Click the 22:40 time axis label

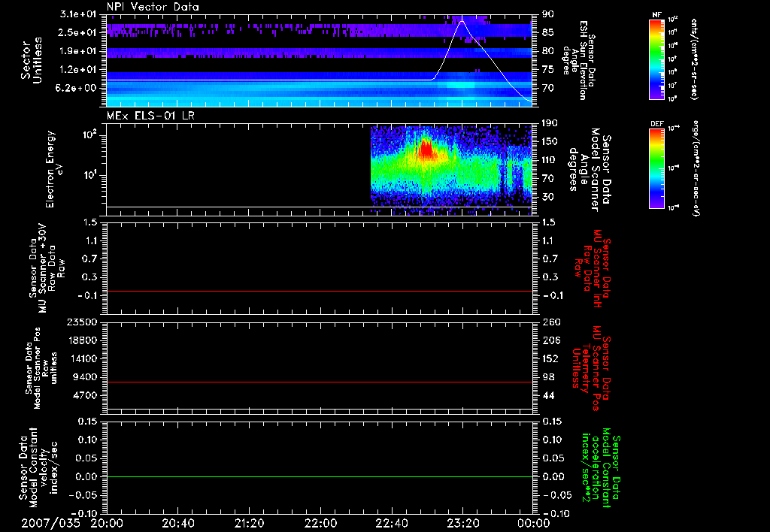pos(391,523)
